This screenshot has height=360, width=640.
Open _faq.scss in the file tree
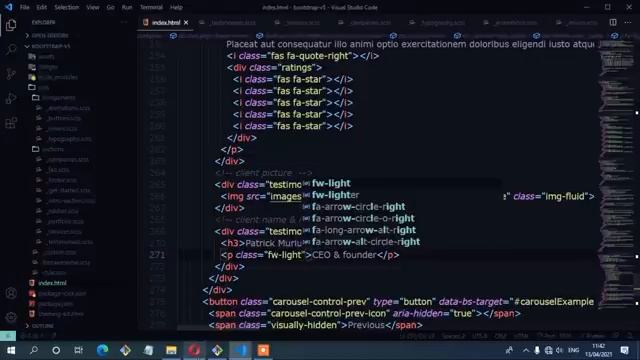click(x=58, y=170)
